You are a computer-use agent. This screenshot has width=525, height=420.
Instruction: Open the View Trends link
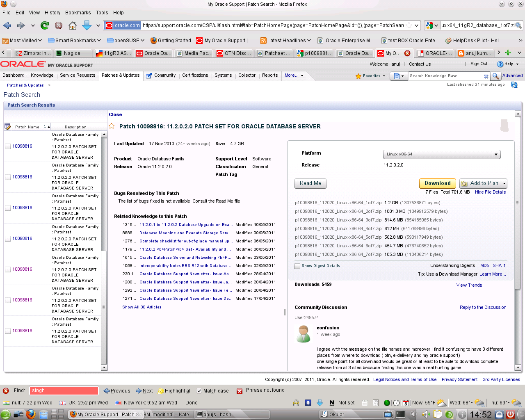point(469,285)
